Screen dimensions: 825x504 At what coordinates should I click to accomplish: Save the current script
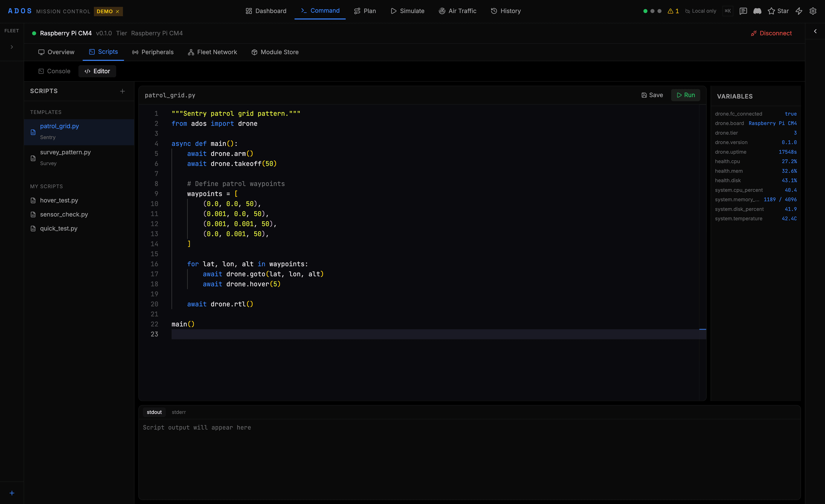[x=652, y=95]
